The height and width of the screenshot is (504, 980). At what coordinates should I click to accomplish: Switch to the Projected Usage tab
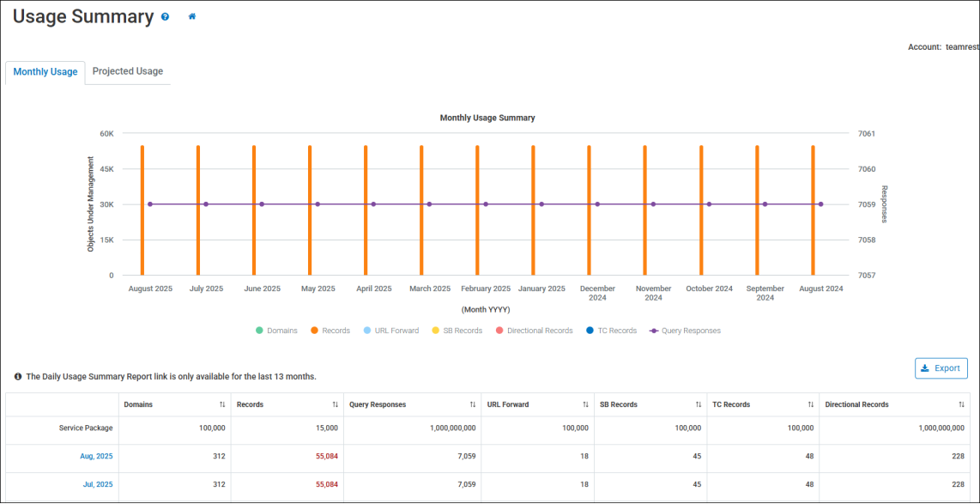pyautogui.click(x=128, y=71)
